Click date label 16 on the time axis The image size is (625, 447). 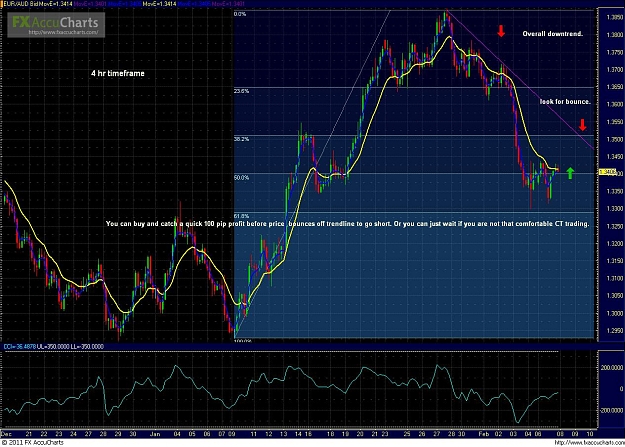(308, 434)
